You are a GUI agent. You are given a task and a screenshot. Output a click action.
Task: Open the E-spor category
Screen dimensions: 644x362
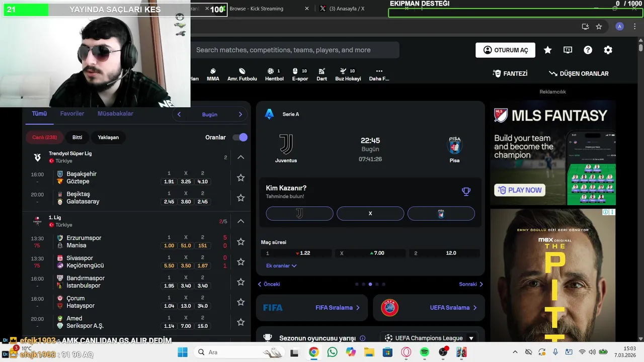tap(300, 74)
